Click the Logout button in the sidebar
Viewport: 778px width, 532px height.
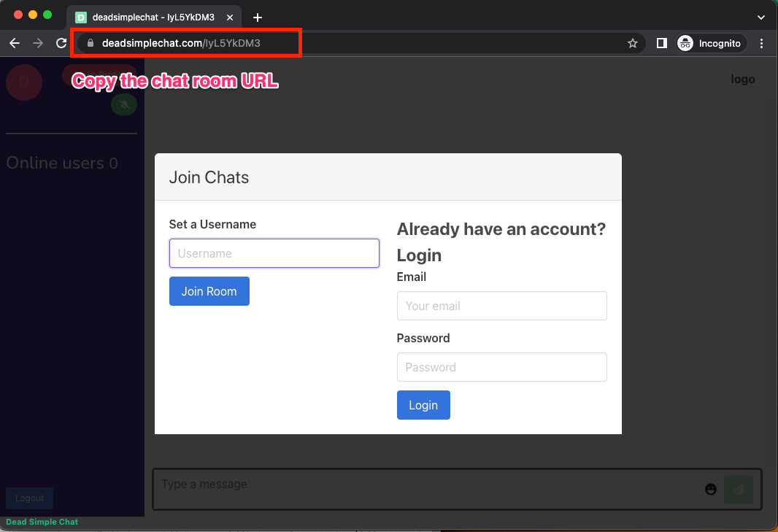[x=29, y=498]
